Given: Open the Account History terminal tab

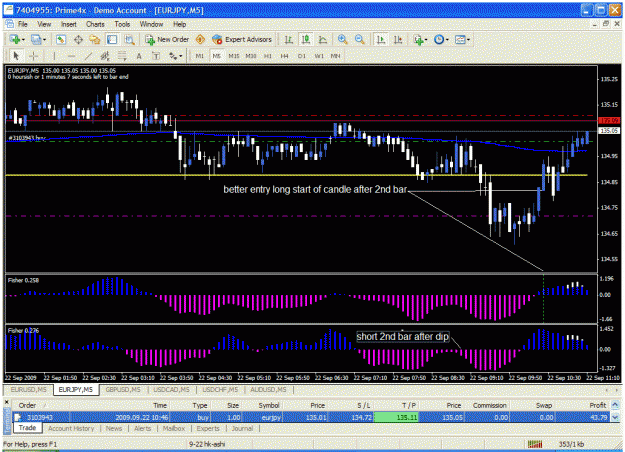Looking at the screenshot, I should (71, 428).
